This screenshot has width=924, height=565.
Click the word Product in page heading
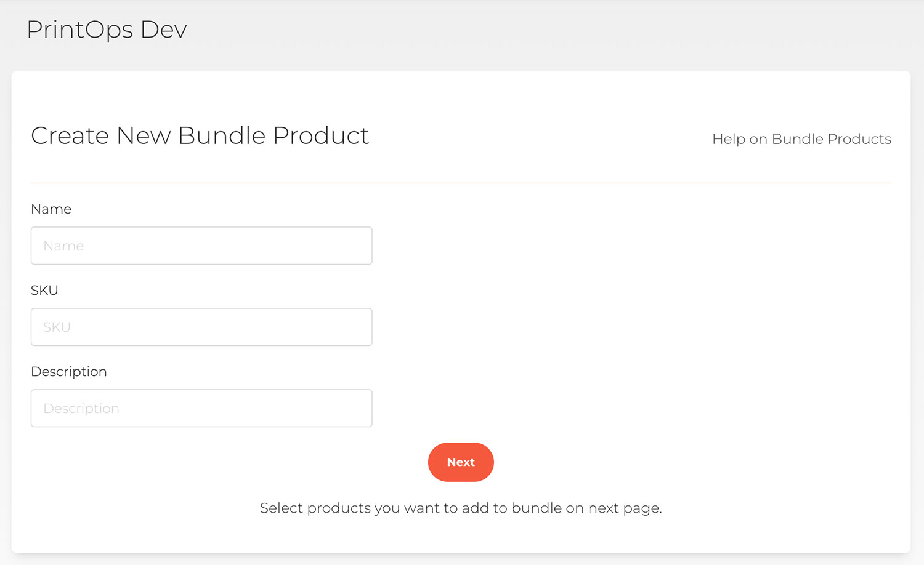coord(321,136)
